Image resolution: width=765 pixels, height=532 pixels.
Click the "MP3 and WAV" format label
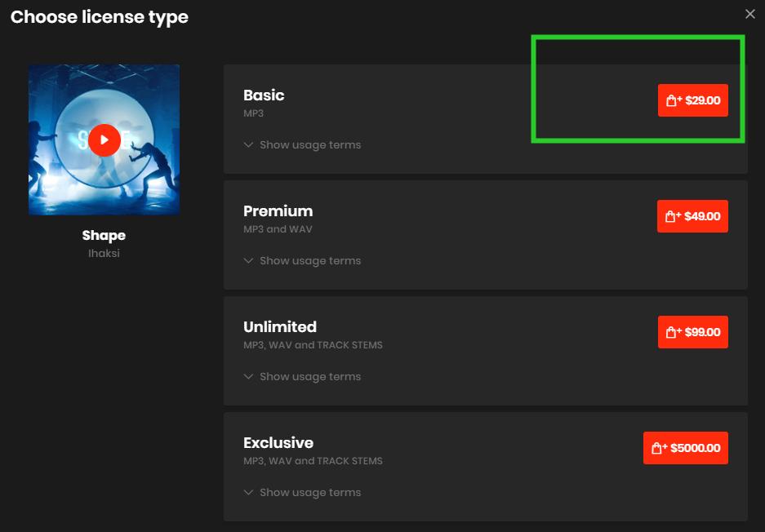[x=278, y=229]
